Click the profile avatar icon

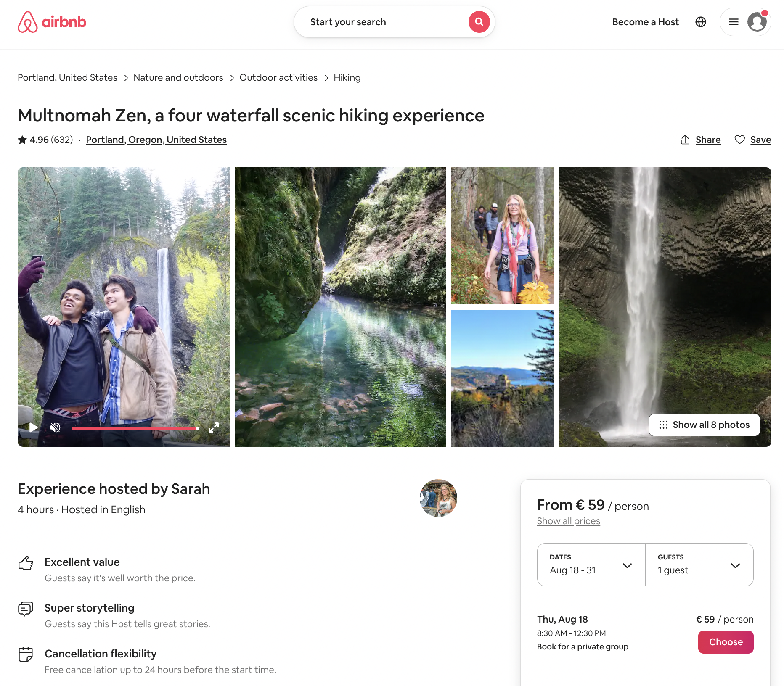click(x=757, y=22)
